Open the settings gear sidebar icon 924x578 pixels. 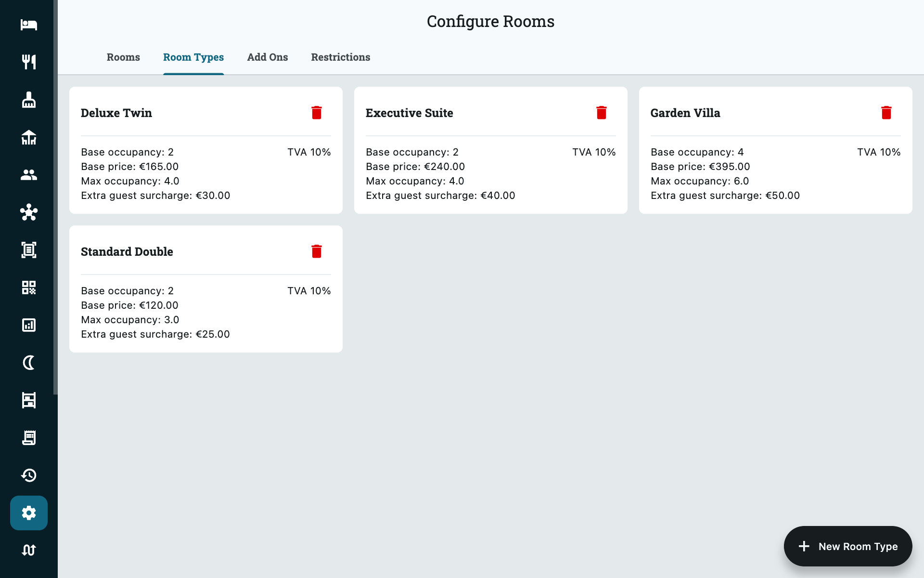click(29, 513)
